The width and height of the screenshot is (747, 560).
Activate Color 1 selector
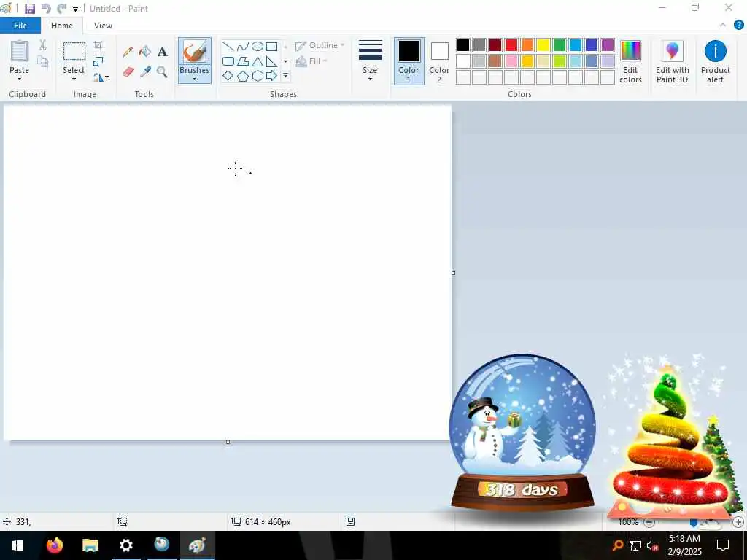[x=409, y=61]
